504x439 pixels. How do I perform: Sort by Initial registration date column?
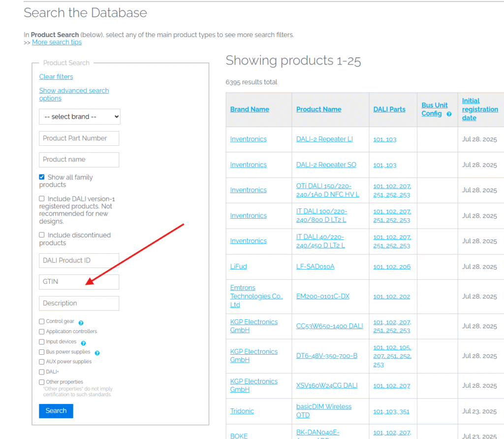tap(480, 109)
